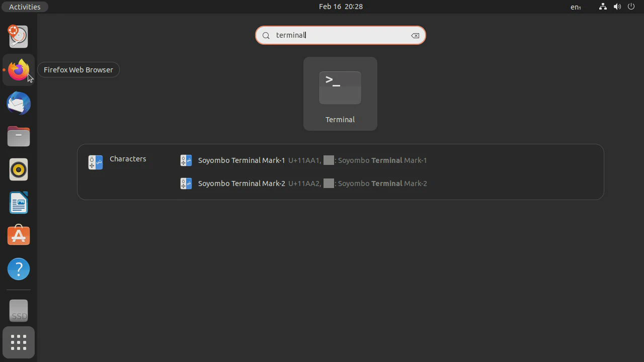Click the Terminal label under icon

pyautogui.click(x=340, y=120)
